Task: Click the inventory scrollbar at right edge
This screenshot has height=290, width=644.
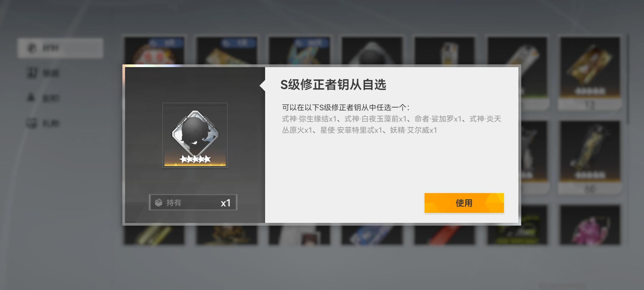Action: pyautogui.click(x=628, y=79)
